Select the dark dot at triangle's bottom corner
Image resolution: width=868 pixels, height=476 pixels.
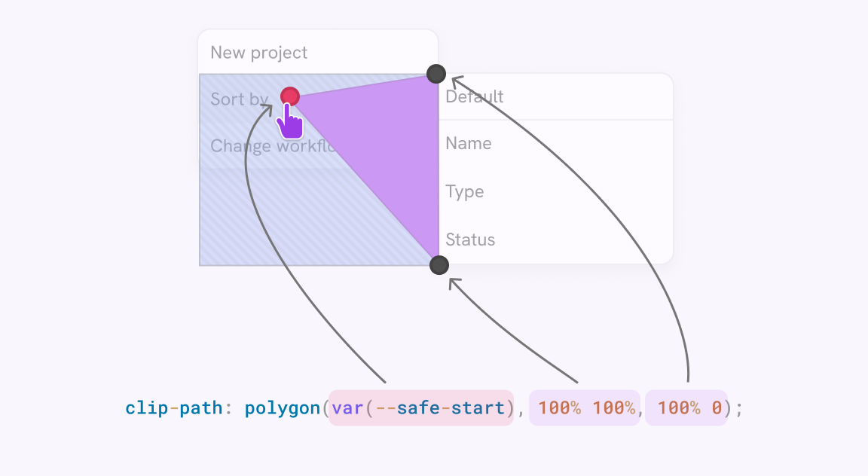(439, 265)
